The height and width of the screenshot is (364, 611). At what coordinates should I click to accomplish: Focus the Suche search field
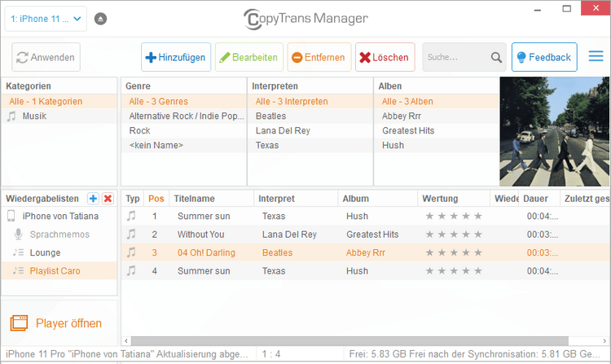(456, 57)
